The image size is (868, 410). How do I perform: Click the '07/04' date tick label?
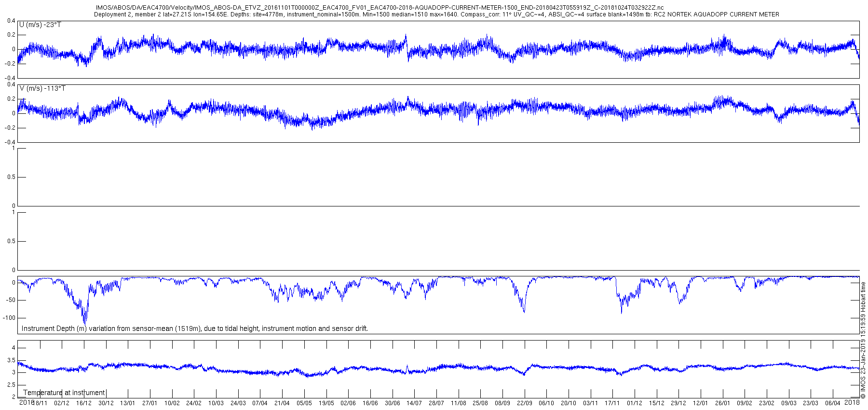click(260, 403)
